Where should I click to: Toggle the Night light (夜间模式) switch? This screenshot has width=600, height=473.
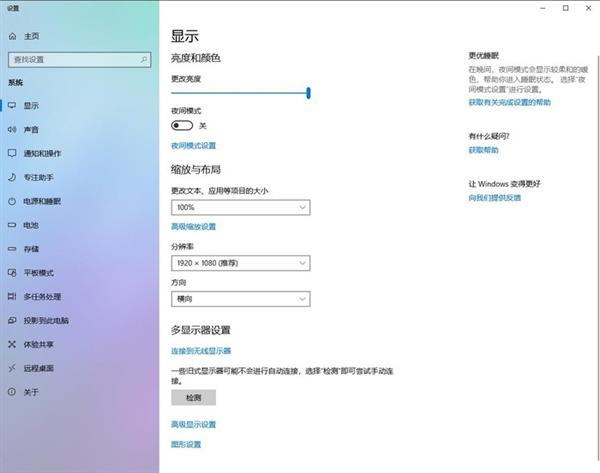pos(182,126)
